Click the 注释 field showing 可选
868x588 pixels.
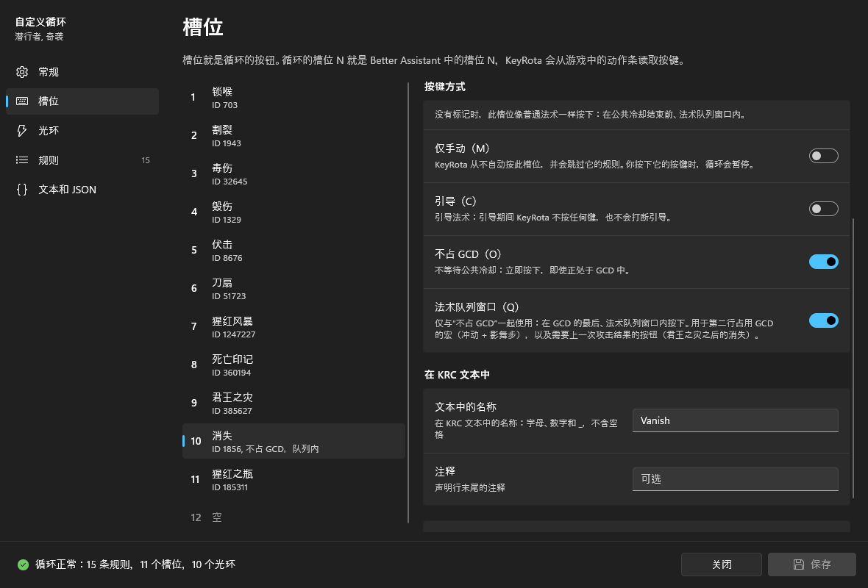(x=735, y=479)
